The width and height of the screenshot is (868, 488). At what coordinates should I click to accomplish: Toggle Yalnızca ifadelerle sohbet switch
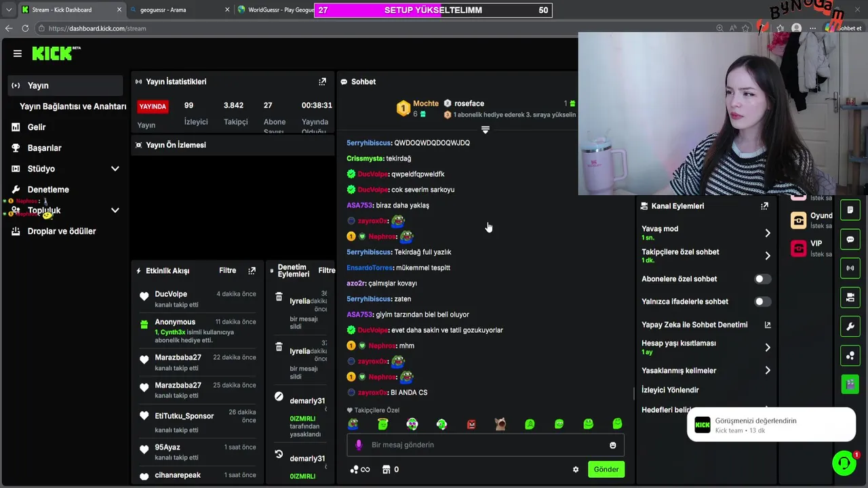(x=763, y=302)
